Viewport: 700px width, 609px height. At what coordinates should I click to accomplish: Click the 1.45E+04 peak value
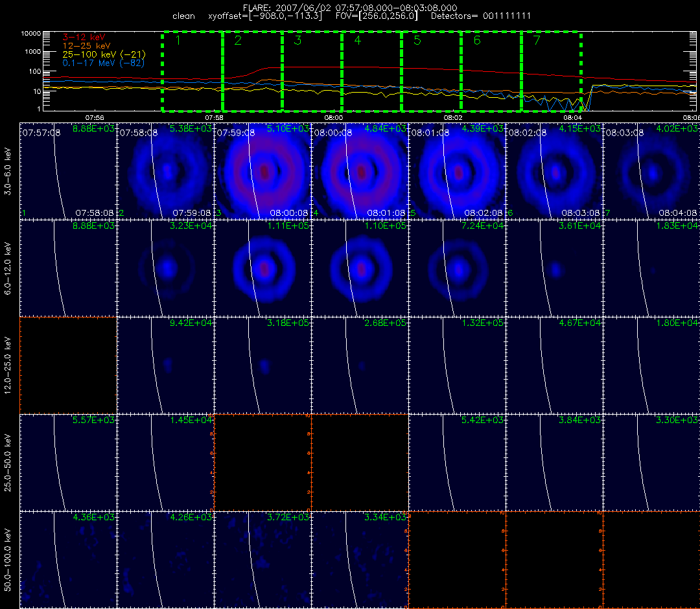pos(191,420)
